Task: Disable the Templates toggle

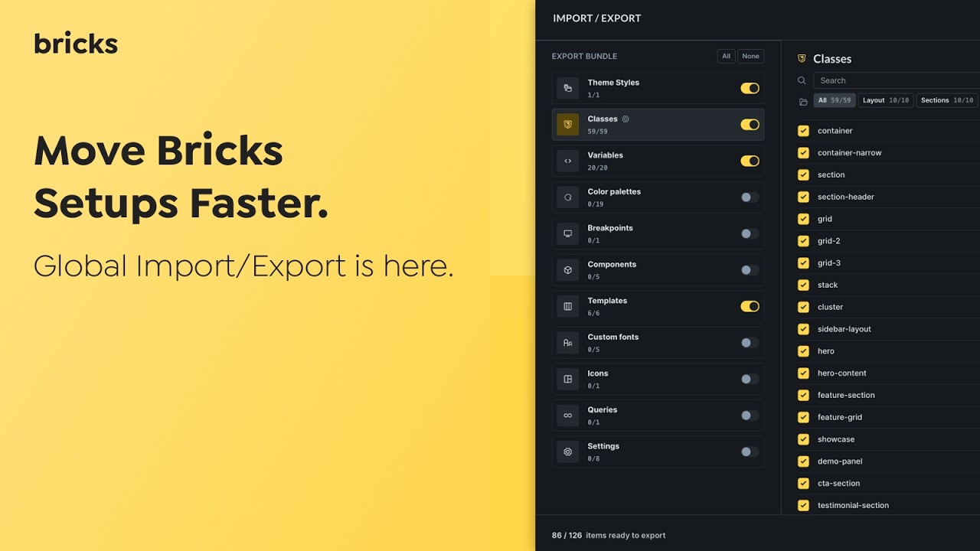Action: pos(750,306)
